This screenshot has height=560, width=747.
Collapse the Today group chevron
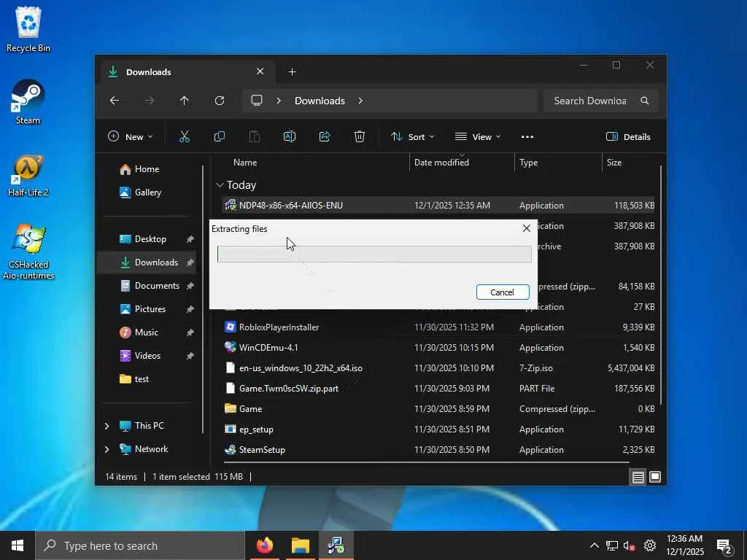coord(220,184)
